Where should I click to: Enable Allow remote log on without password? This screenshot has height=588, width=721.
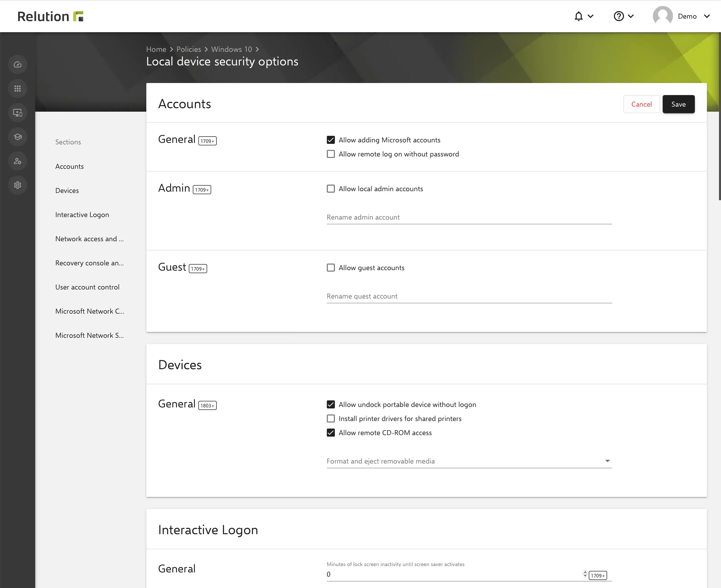point(331,154)
